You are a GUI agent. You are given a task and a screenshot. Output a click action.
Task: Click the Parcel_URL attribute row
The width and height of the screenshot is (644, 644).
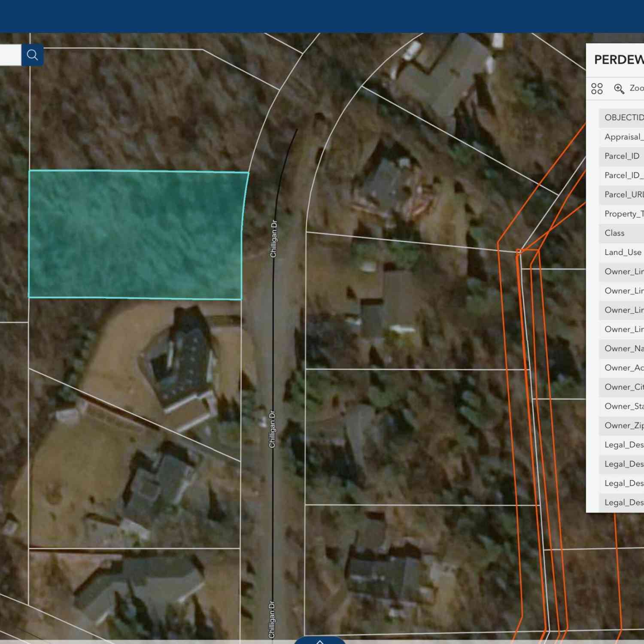click(x=622, y=194)
